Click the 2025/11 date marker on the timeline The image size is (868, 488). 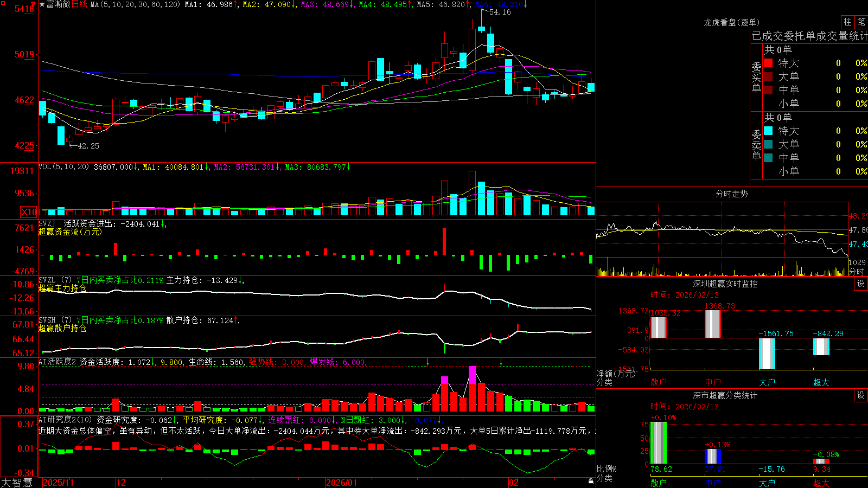click(58, 483)
